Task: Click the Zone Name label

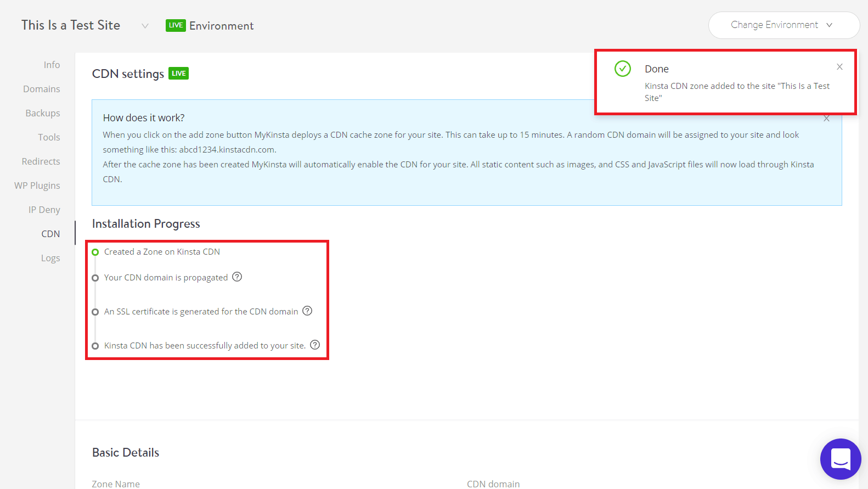Action: point(116,484)
